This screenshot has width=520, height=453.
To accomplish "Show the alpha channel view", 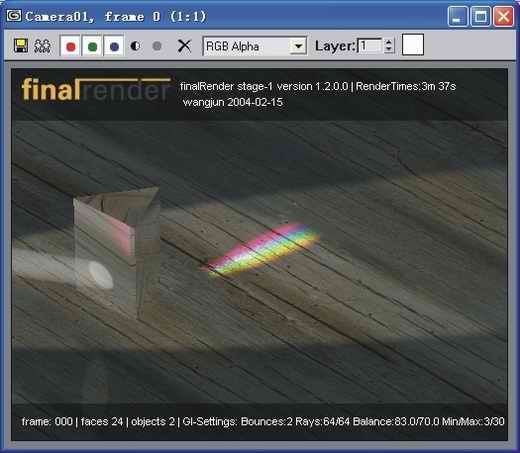I will (x=135, y=46).
